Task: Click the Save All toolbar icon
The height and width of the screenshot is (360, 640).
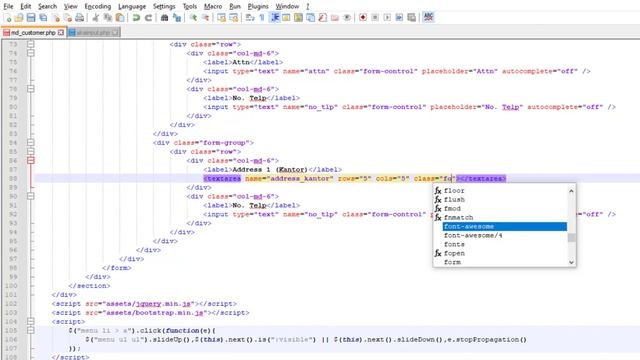Action: [43, 18]
